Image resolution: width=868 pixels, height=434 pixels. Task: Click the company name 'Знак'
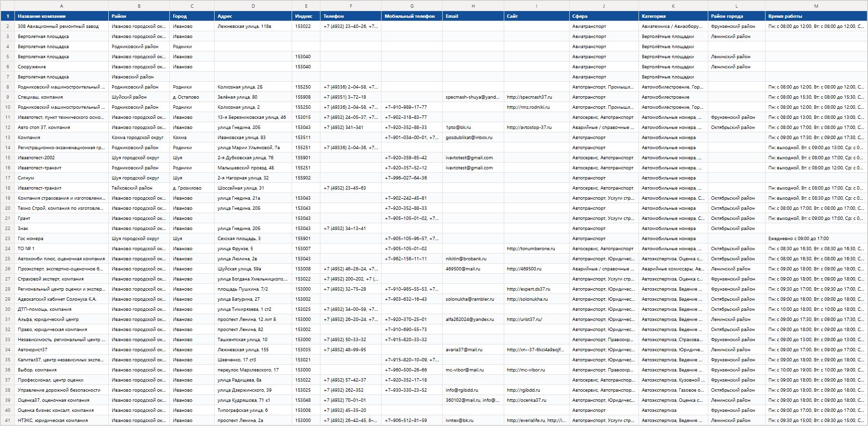(62, 229)
